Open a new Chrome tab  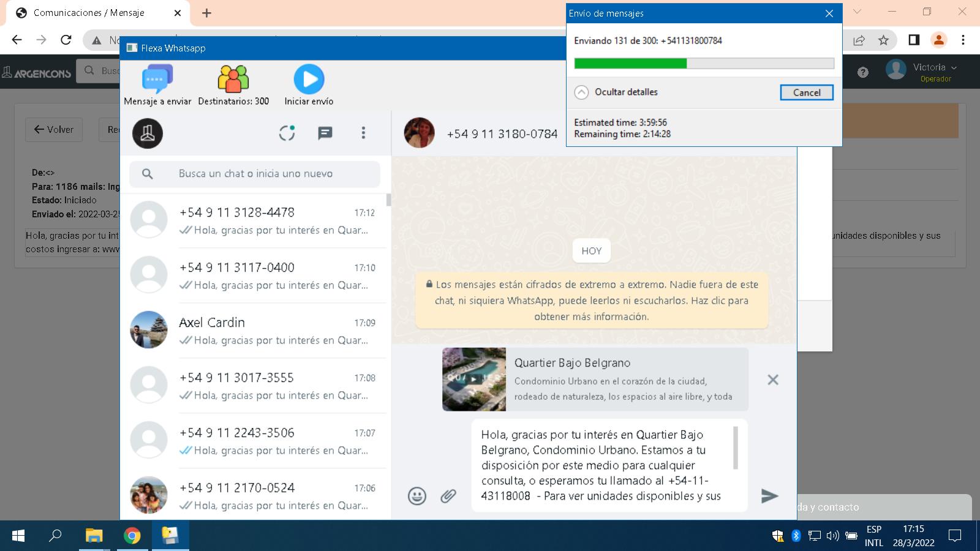207,13
